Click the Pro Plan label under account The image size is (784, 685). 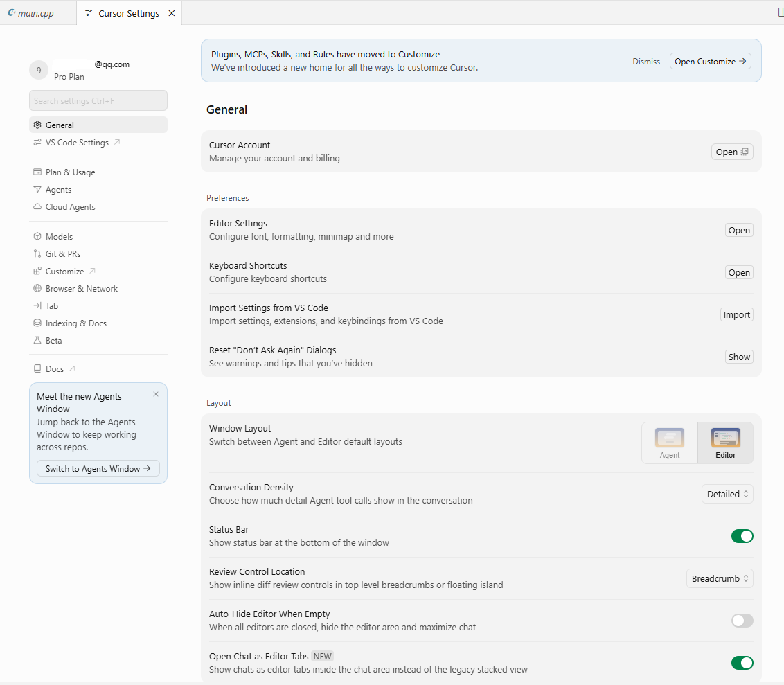point(69,76)
